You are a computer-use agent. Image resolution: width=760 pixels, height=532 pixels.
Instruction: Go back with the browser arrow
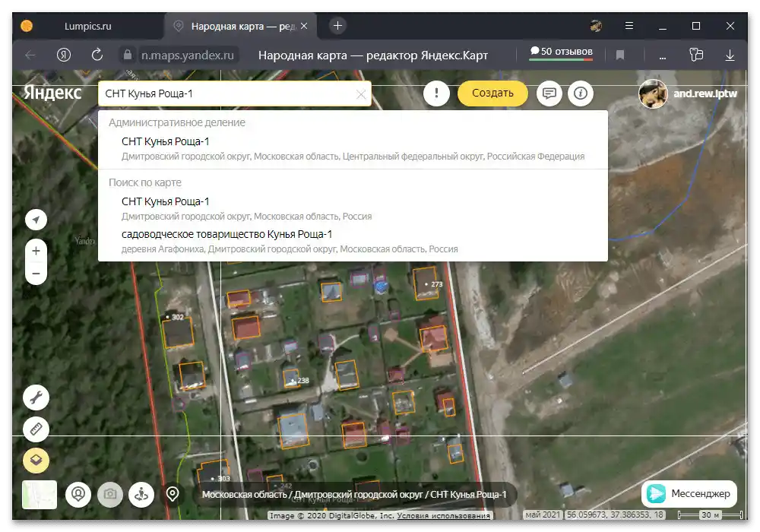[30, 55]
